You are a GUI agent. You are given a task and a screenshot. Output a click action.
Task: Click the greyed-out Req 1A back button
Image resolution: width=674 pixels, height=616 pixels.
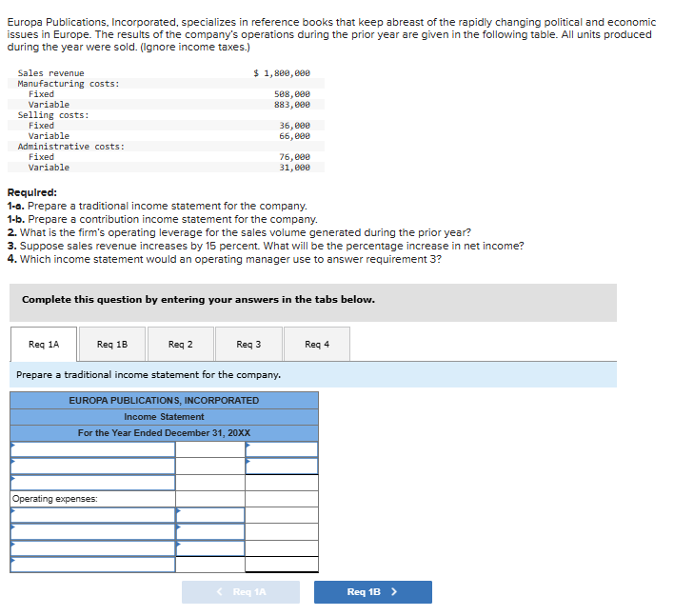coord(241,592)
